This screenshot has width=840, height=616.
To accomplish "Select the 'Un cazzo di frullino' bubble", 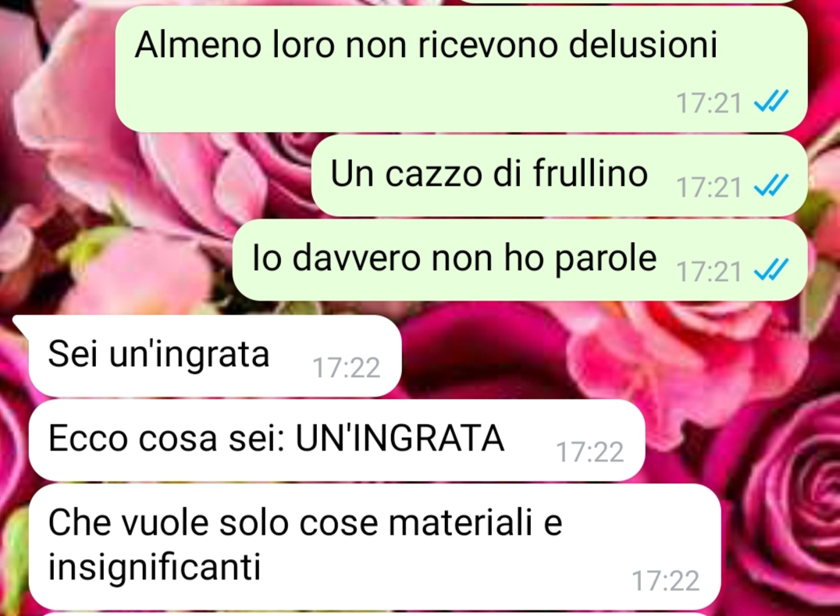I will (x=559, y=175).
